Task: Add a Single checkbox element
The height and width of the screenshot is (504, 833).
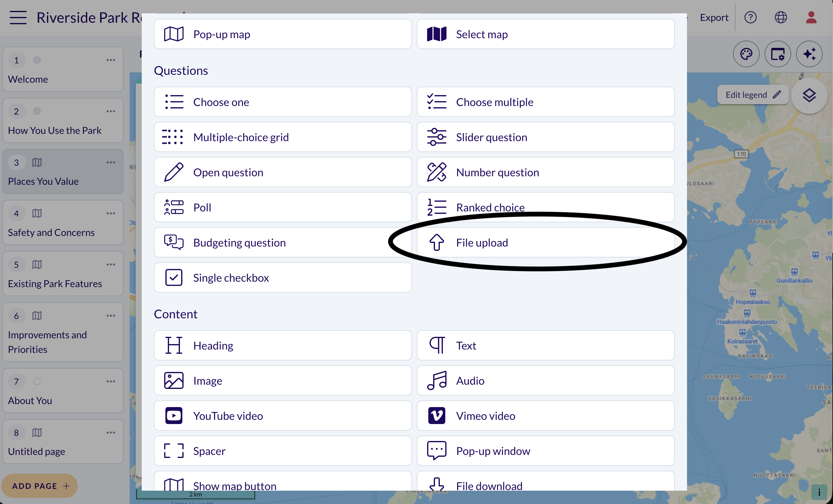Action: click(283, 278)
